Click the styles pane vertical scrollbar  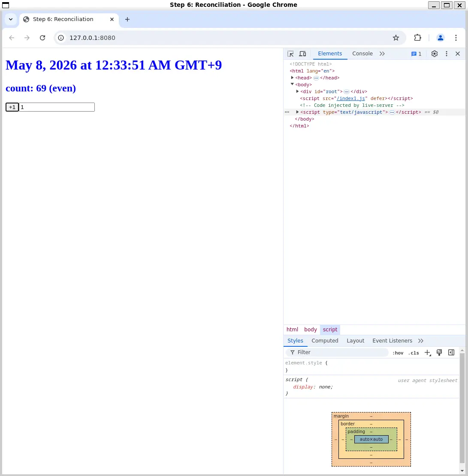pos(462,408)
